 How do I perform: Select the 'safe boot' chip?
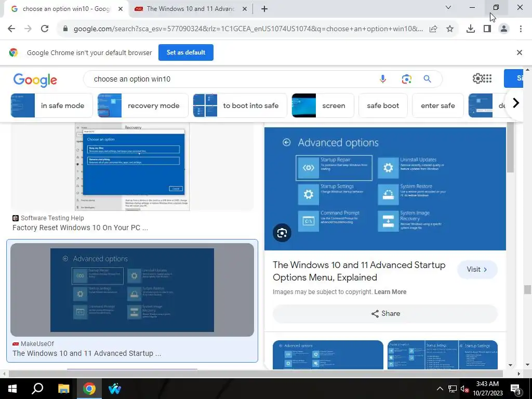point(383,105)
